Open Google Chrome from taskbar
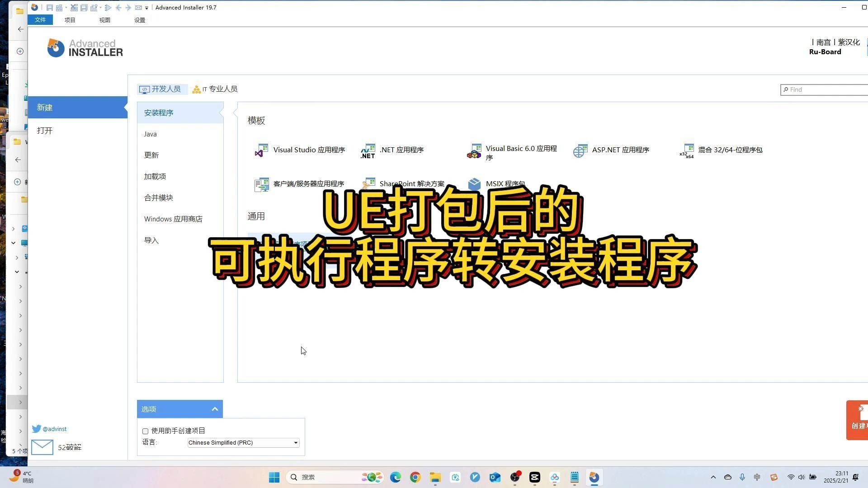 point(415,477)
